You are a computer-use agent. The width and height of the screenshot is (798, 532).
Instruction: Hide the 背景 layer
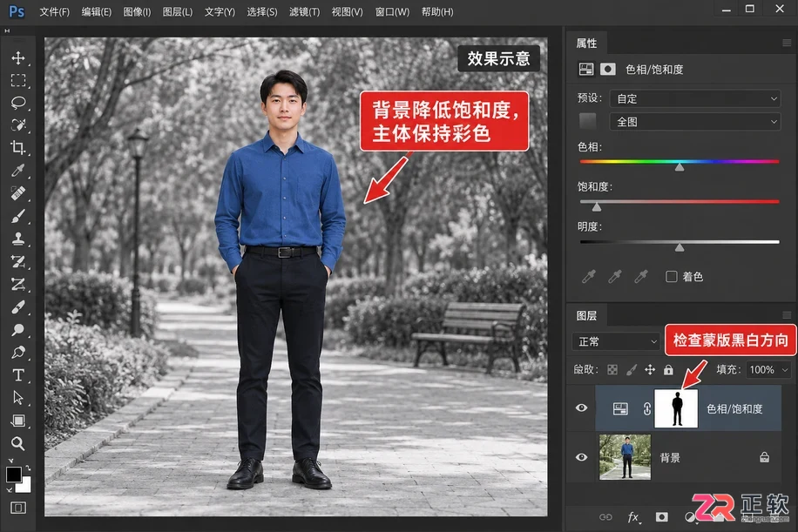pos(581,457)
